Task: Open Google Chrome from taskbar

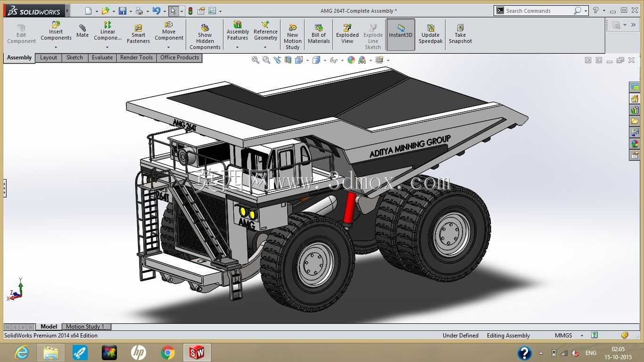Action: pos(167,353)
